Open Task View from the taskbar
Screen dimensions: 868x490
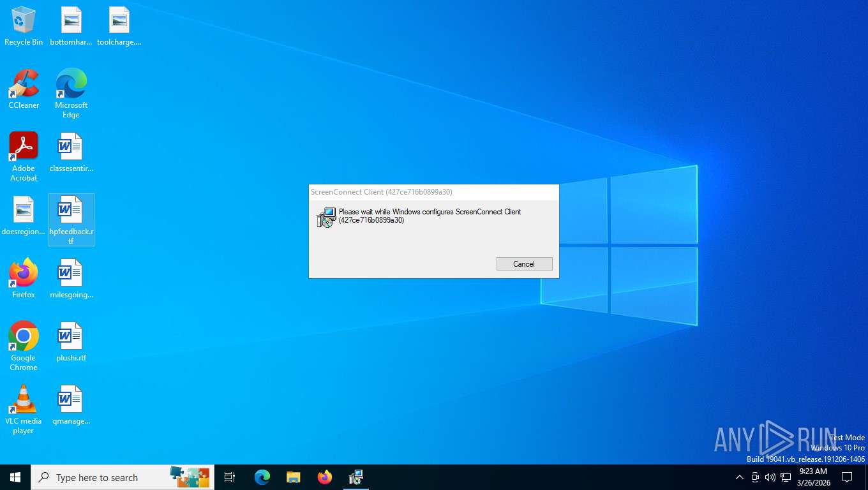(230, 477)
